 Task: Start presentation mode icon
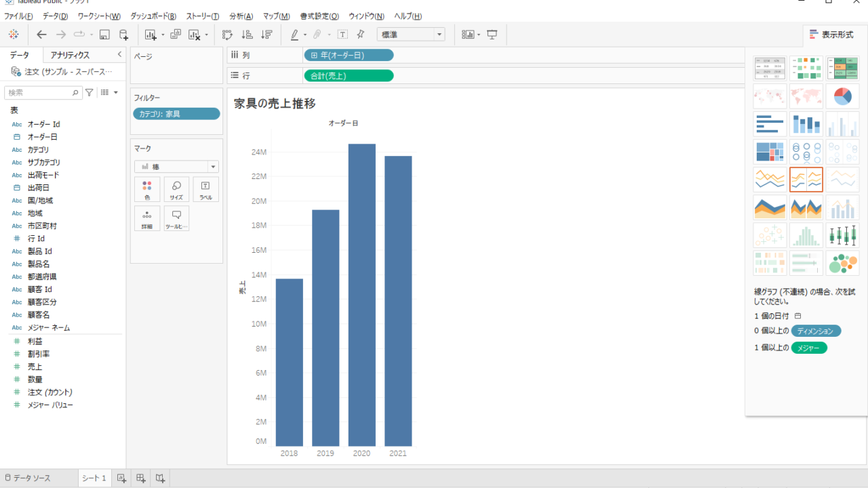click(x=492, y=35)
